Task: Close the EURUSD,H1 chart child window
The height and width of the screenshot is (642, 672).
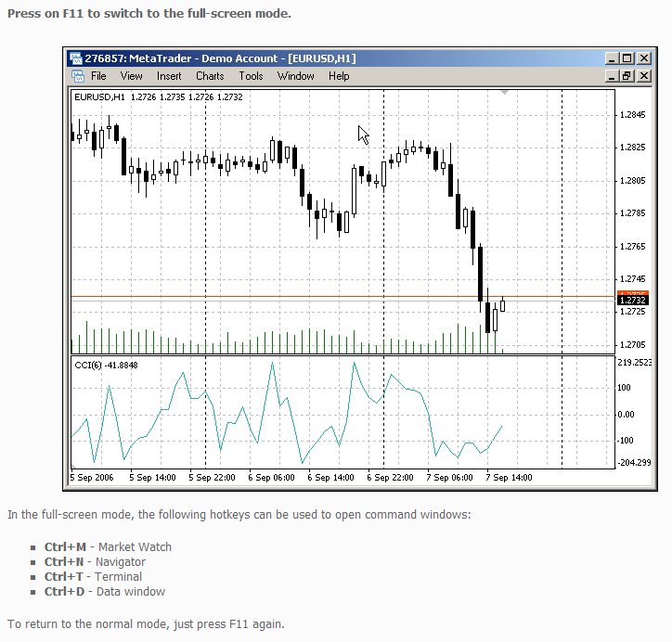Action: [644, 76]
